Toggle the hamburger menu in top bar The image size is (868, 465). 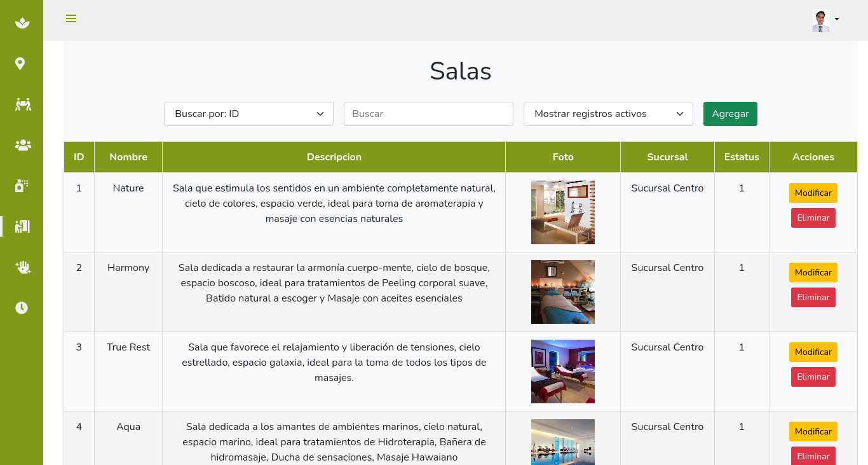pos(71,18)
